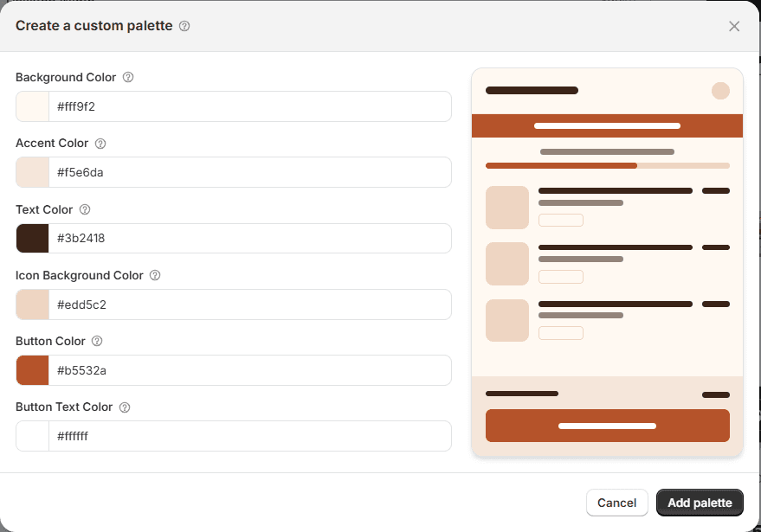Edit the #3b2418 text hex field
The image size is (761, 532).
coord(250,238)
